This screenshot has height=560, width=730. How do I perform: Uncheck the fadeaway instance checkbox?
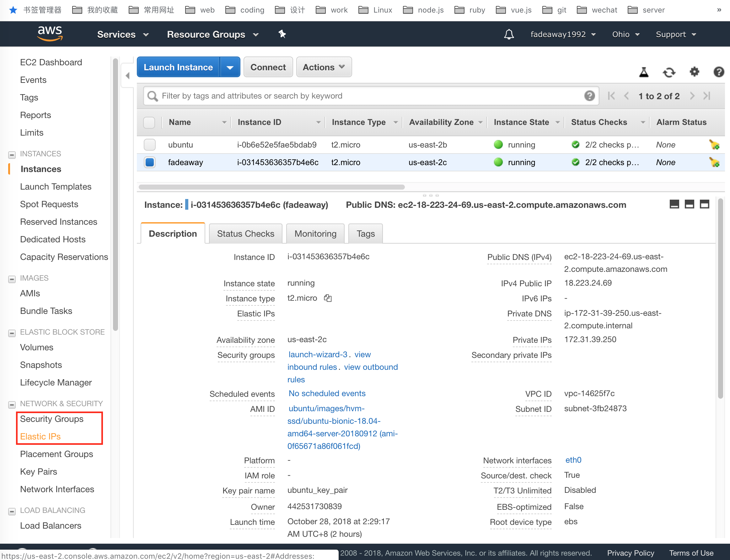coord(150,162)
